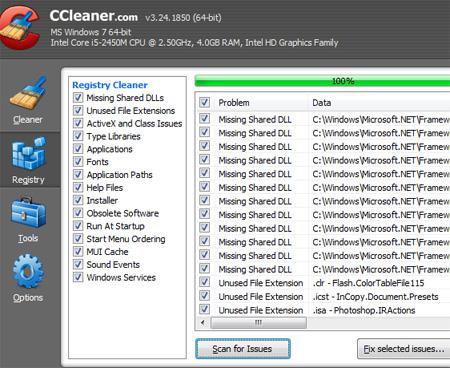Open the Cleaner section icon

click(x=28, y=92)
